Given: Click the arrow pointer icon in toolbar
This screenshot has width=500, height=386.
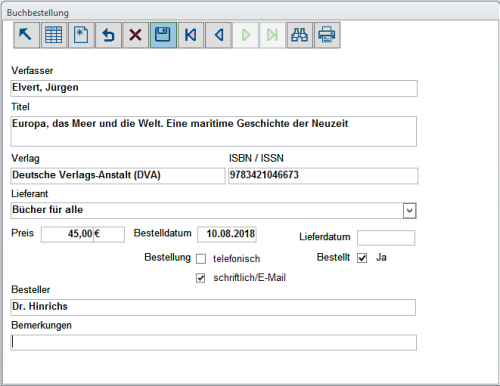Looking at the screenshot, I should click(26, 35).
